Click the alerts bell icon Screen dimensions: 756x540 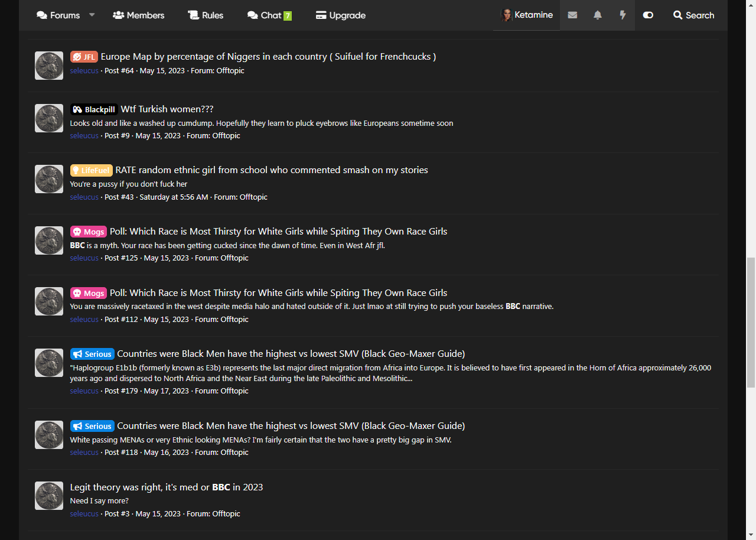pos(598,15)
